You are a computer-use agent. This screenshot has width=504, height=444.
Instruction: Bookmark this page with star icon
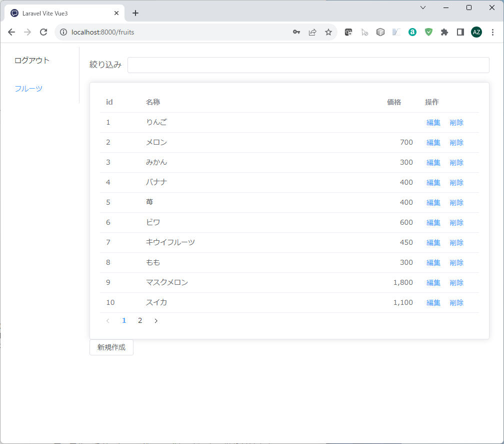pos(328,32)
